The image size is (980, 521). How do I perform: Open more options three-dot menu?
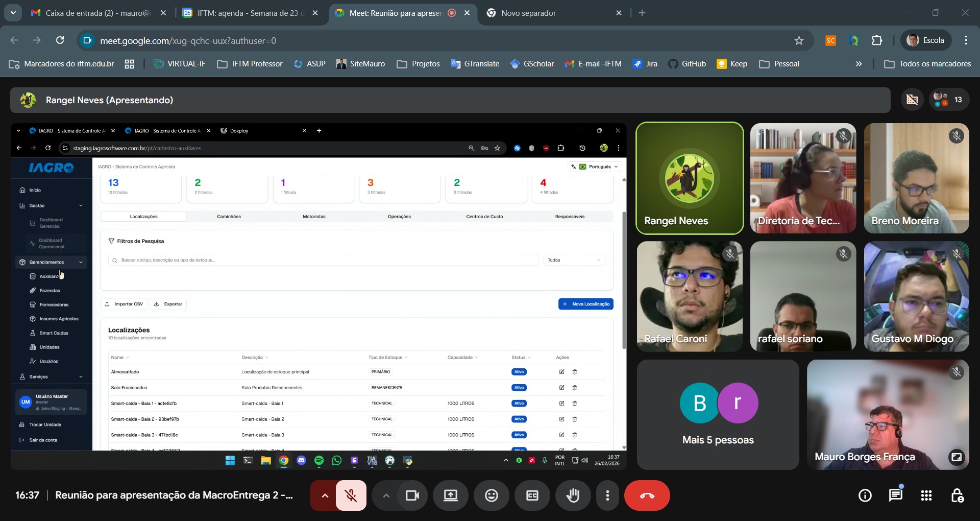[607, 495]
